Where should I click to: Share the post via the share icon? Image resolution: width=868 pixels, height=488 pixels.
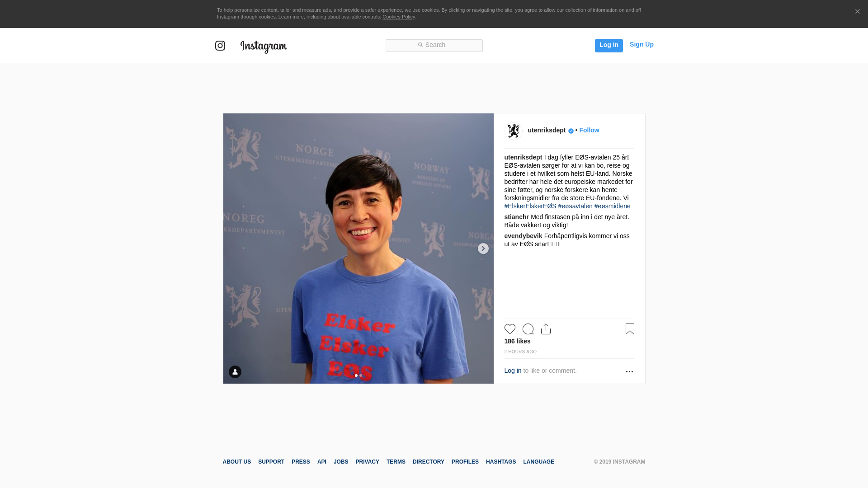coord(546,329)
